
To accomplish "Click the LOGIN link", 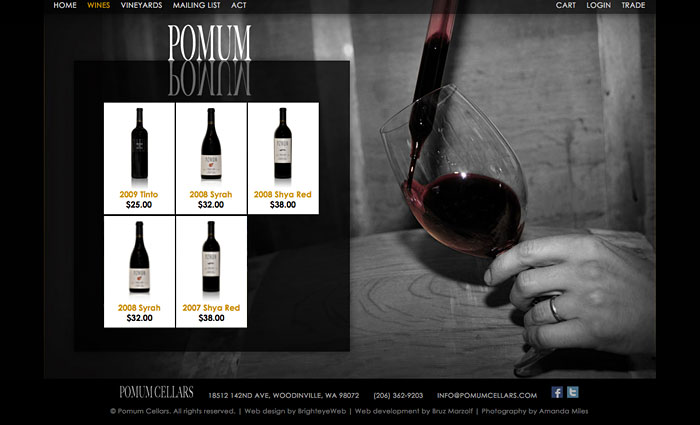I will coord(599,5).
